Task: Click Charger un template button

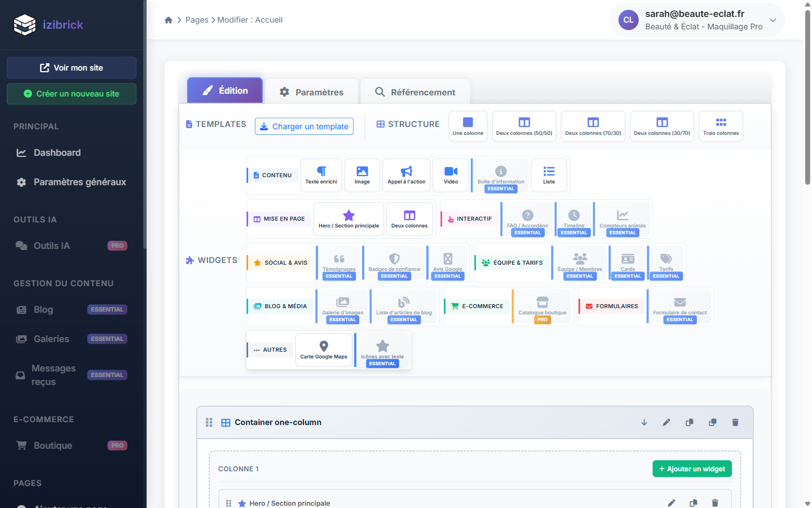Action: pos(304,126)
